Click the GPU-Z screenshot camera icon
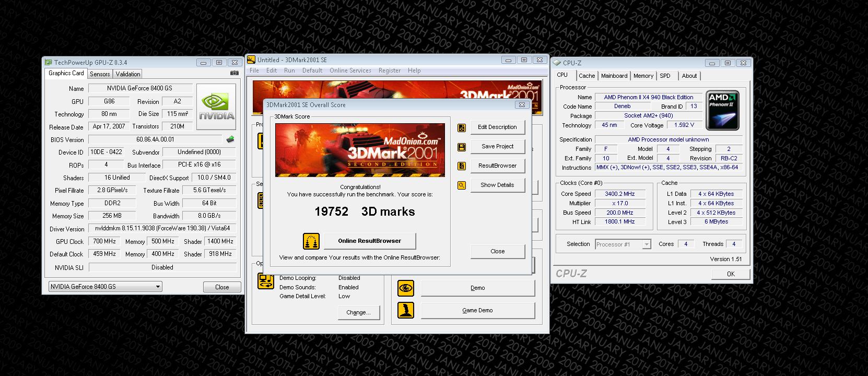868x376 pixels. coord(234,73)
